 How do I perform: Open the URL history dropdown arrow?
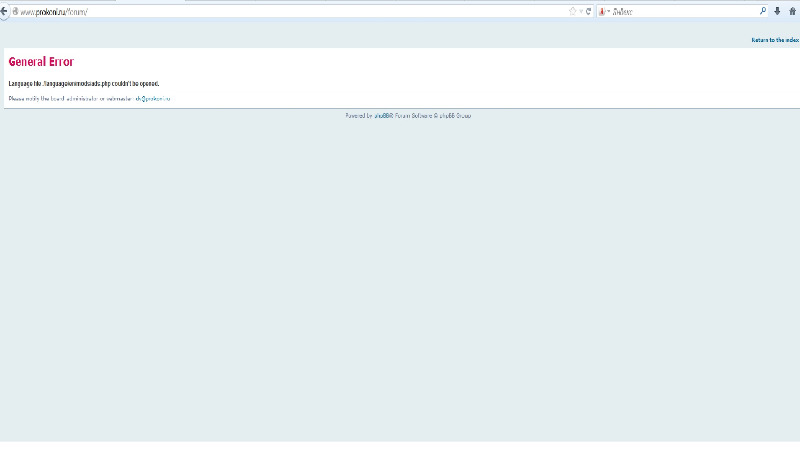(581, 11)
